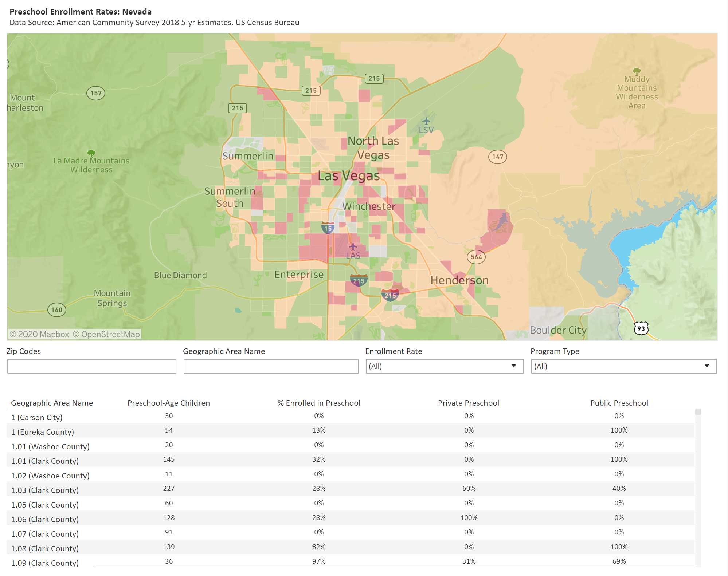
Task: Click the LSV airport icon on map
Action: tap(426, 121)
